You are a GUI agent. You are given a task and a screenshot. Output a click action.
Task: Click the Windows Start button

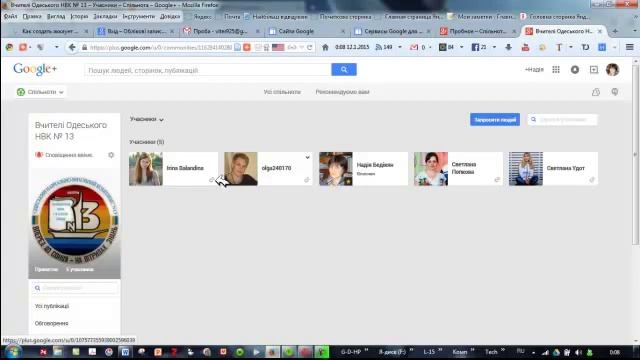(x=12, y=352)
